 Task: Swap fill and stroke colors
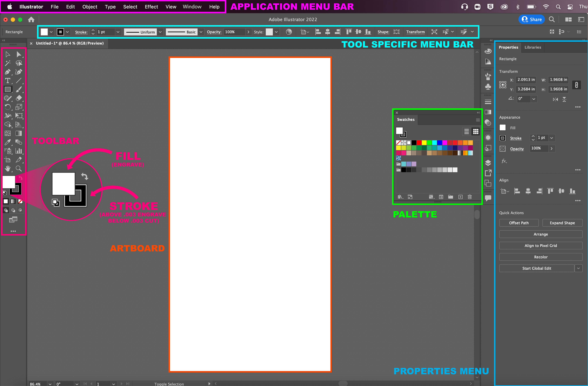(x=20, y=178)
